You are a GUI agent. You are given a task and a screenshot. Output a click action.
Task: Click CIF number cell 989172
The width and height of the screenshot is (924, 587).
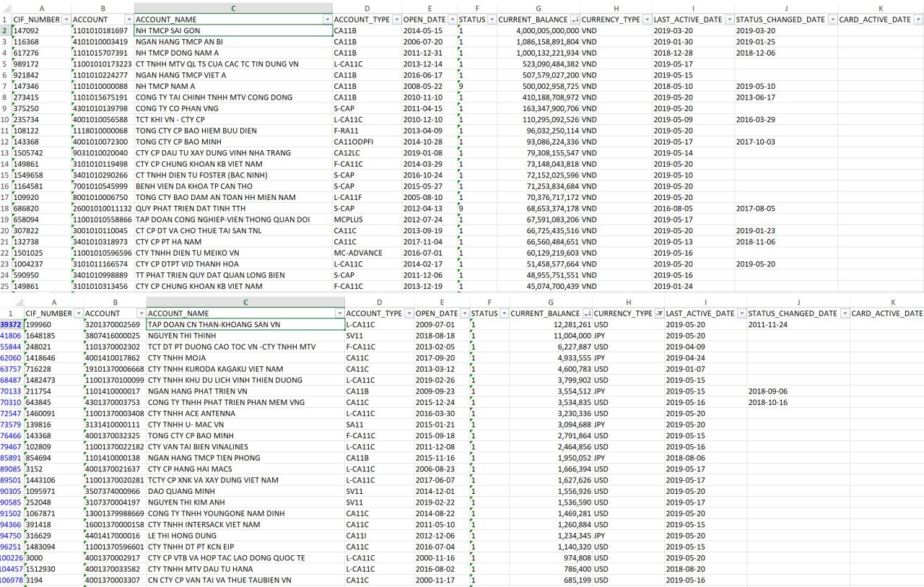[41, 64]
